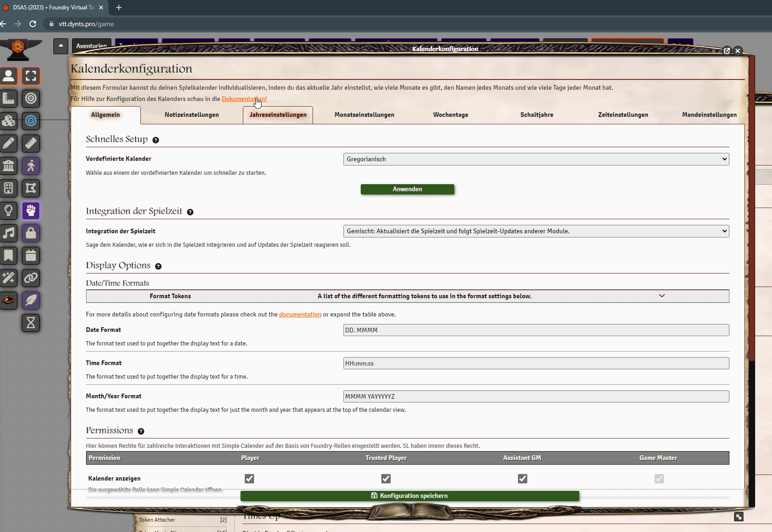The width and height of the screenshot is (772, 532).
Task: Toggle Kalender anzeigen for Player
Action: (249, 479)
